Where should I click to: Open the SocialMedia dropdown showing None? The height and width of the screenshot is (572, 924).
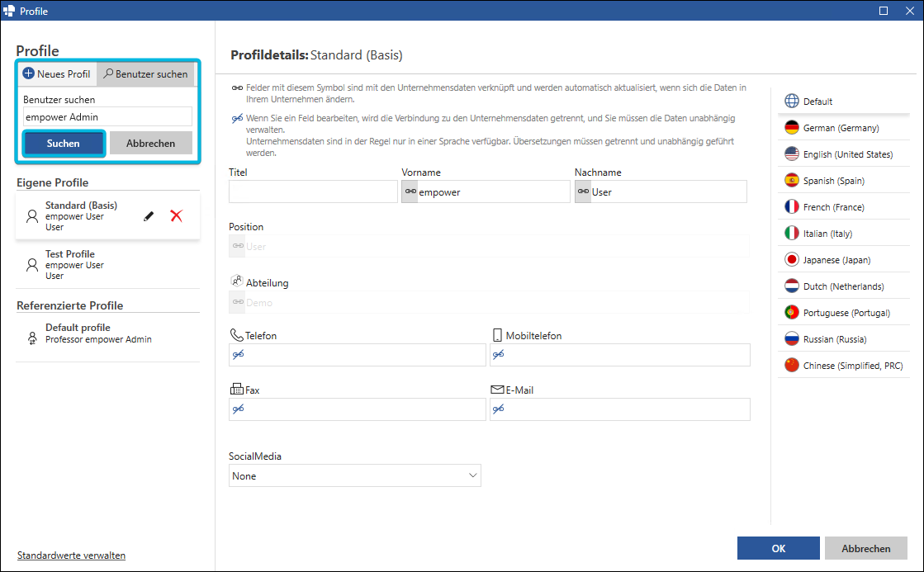[x=355, y=475]
